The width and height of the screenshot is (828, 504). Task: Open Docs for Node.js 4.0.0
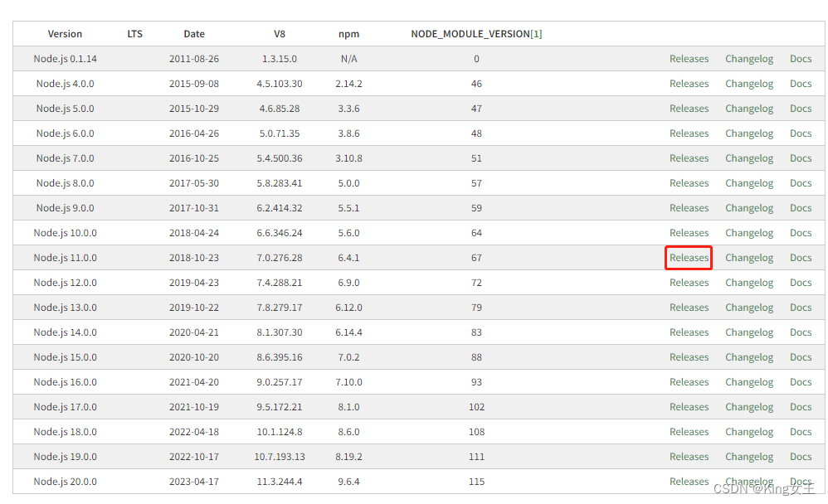click(x=801, y=84)
